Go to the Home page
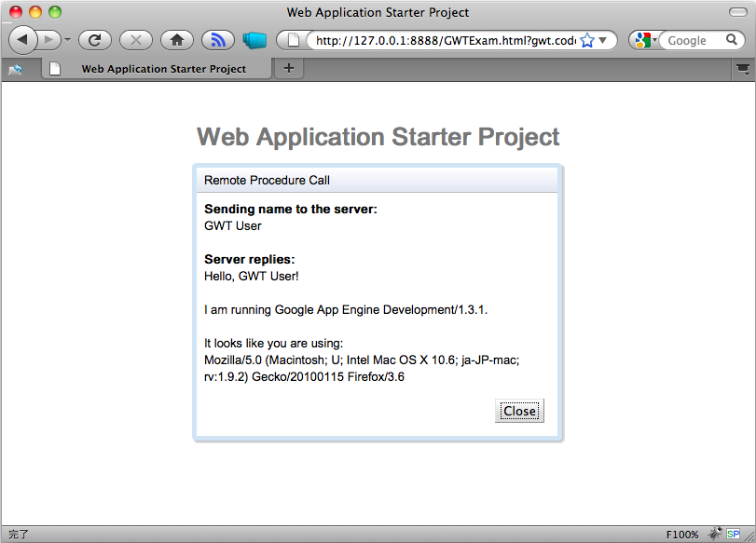The image size is (756, 543). pos(176,40)
